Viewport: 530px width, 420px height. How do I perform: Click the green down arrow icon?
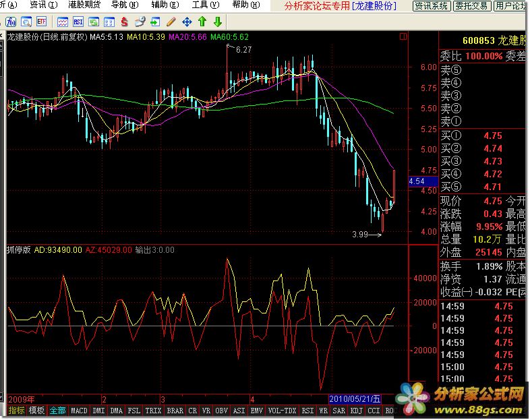click(x=218, y=22)
